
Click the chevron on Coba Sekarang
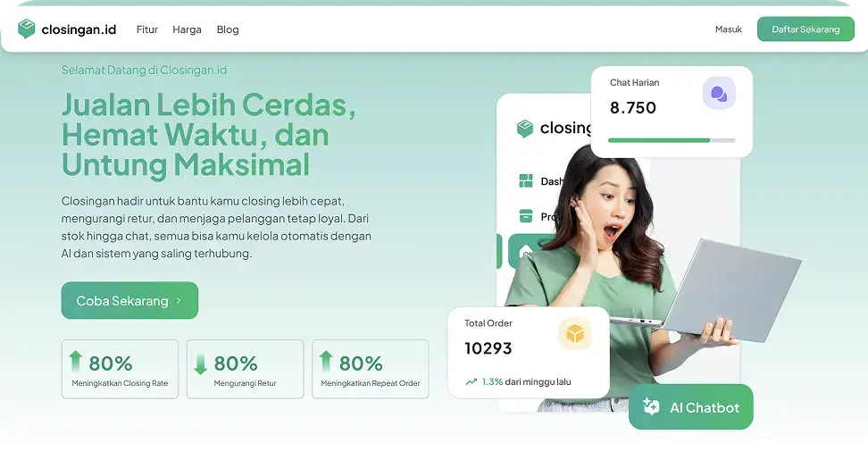coord(179,300)
